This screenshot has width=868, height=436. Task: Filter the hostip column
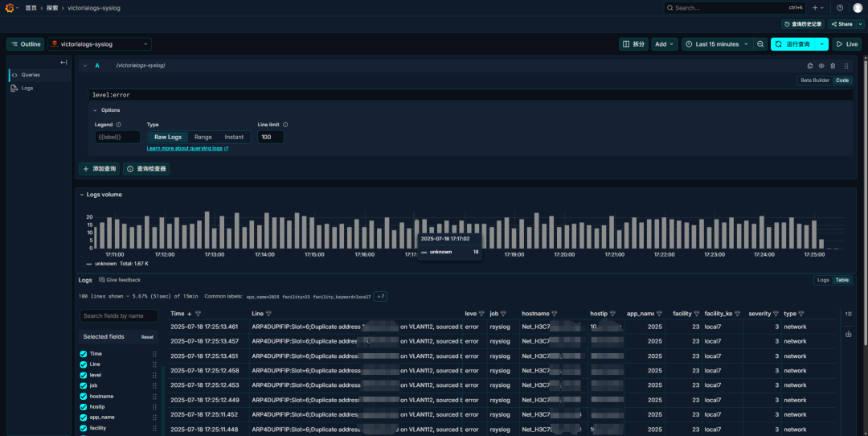(x=612, y=314)
